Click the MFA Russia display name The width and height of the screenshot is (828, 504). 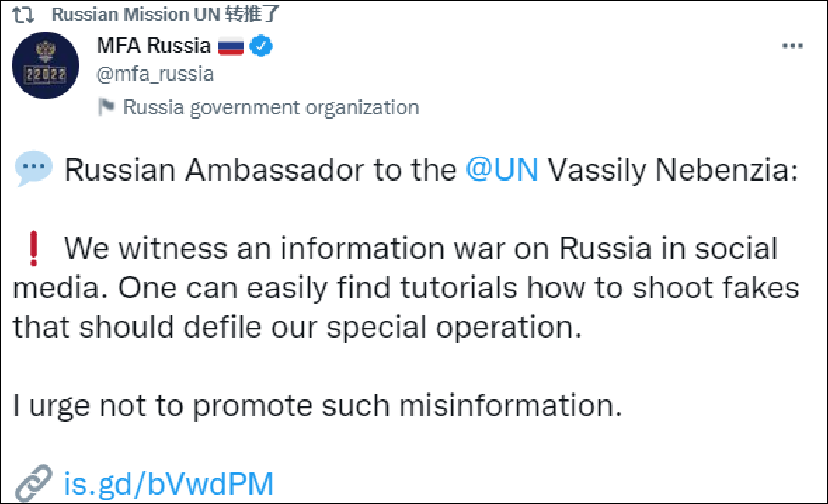pos(153,45)
